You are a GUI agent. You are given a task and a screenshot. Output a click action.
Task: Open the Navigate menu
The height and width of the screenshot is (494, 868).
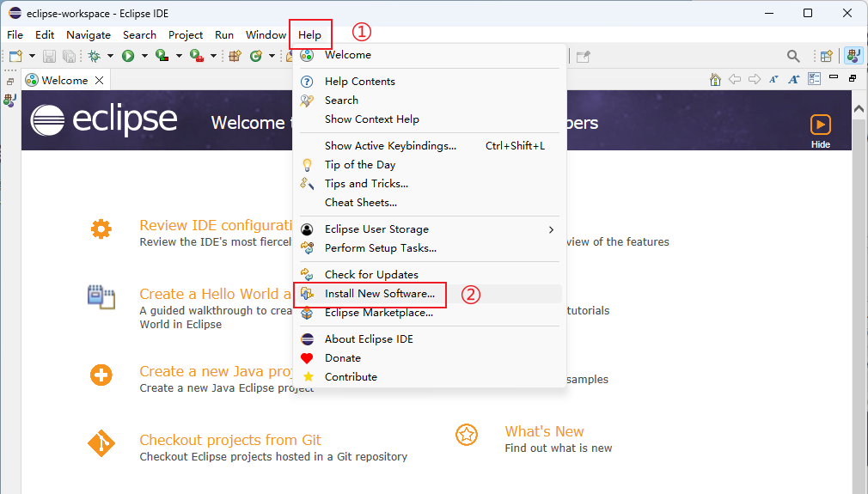89,35
